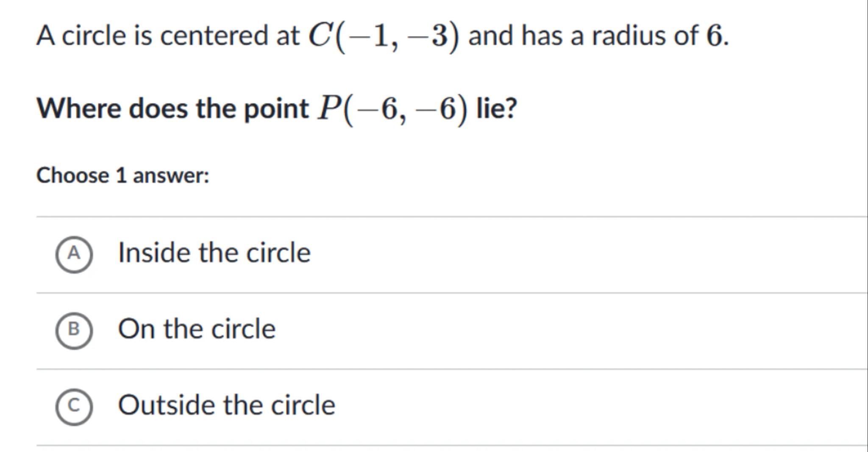This screenshot has width=868, height=452.
Task: Select radio button A
Action: (x=74, y=254)
